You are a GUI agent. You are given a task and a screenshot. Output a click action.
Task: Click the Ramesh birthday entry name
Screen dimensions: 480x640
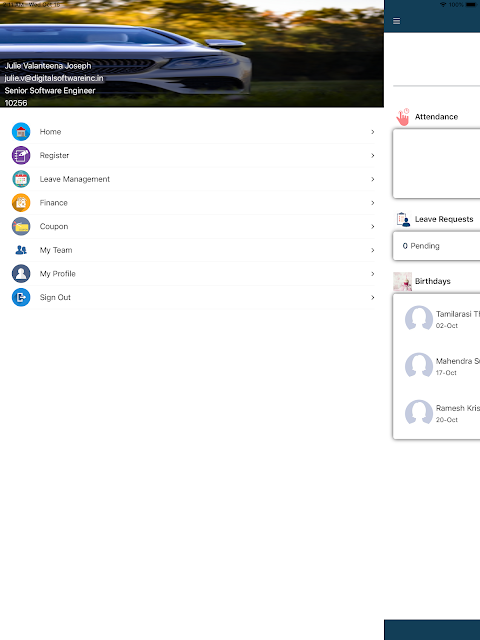(x=458, y=408)
